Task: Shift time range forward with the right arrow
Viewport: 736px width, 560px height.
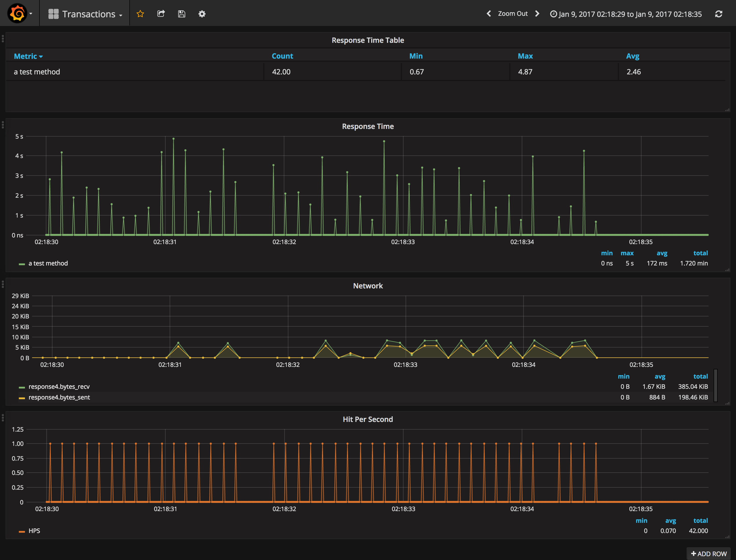Action: (x=537, y=14)
